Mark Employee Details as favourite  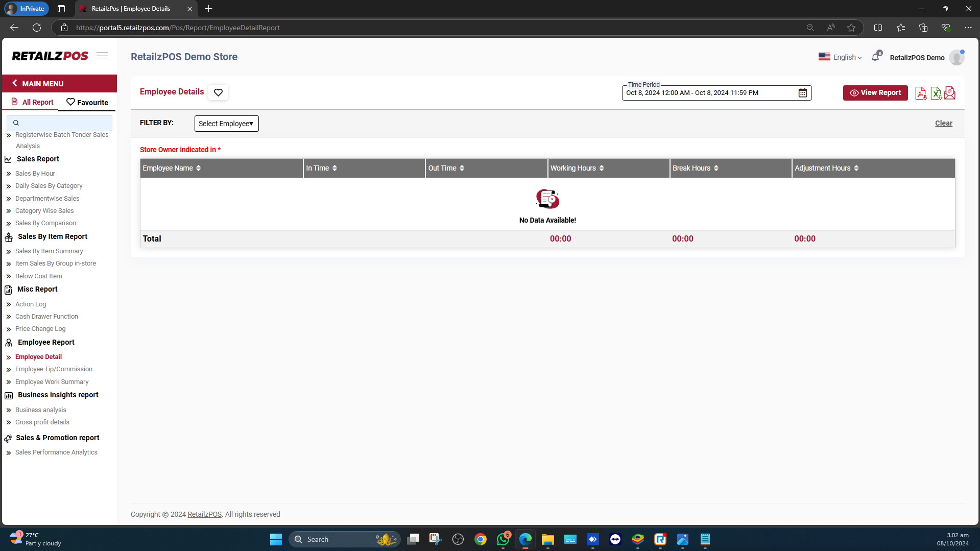pos(218,92)
